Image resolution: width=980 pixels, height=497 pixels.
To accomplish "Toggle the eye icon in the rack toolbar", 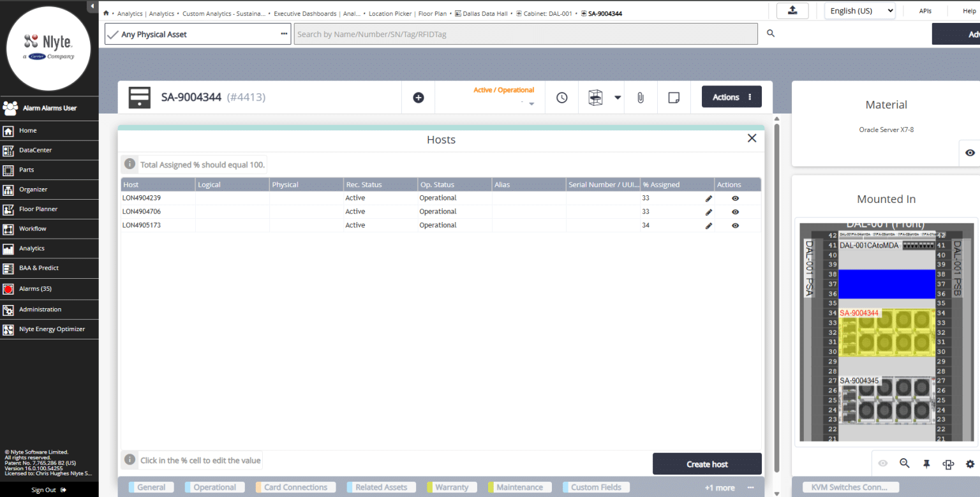I will (x=882, y=464).
